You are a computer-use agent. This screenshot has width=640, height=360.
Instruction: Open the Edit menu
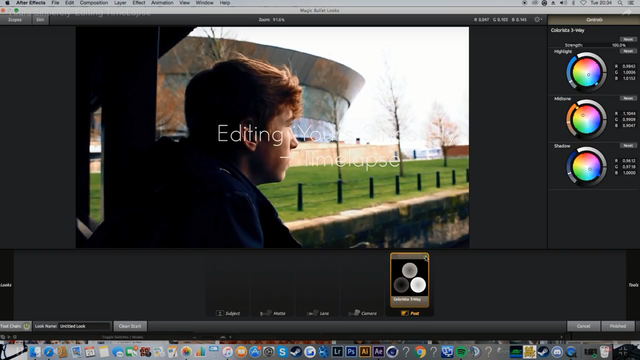tap(69, 3)
